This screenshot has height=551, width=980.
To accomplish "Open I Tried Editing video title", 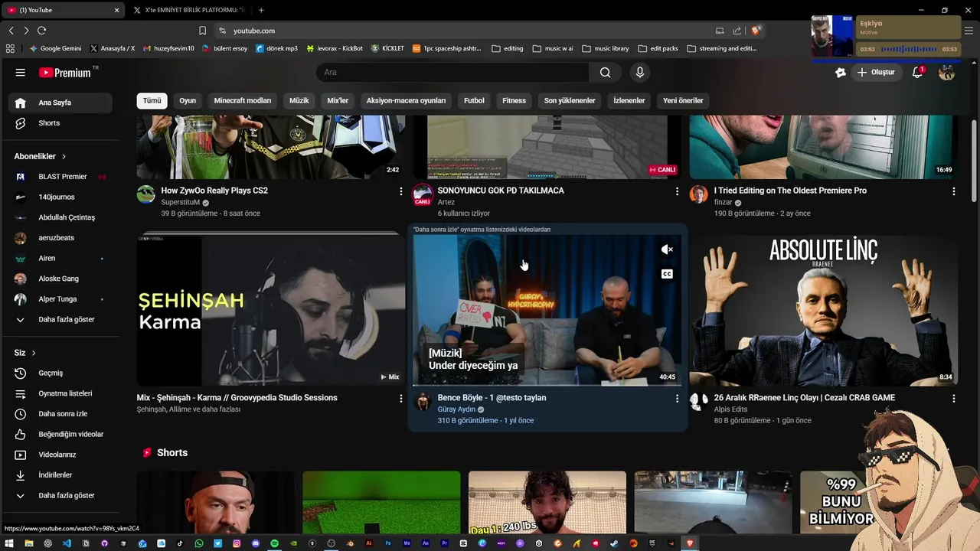I will click(790, 191).
